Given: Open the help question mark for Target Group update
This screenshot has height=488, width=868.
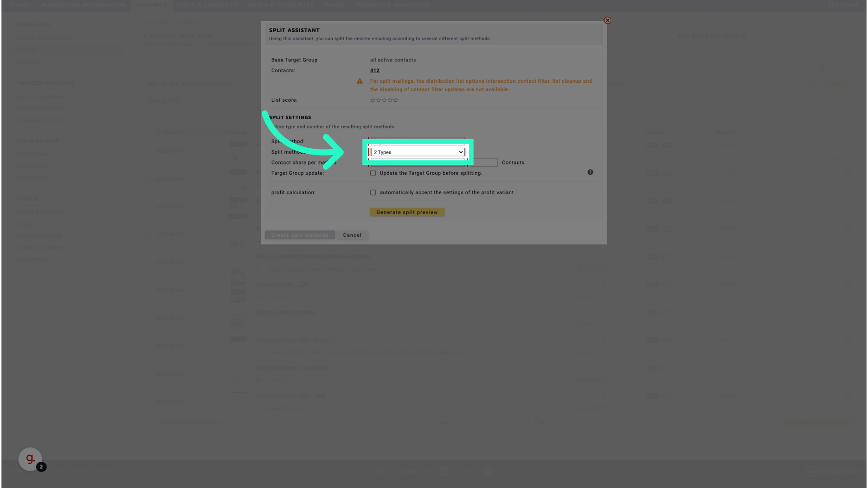Looking at the screenshot, I should [590, 172].
